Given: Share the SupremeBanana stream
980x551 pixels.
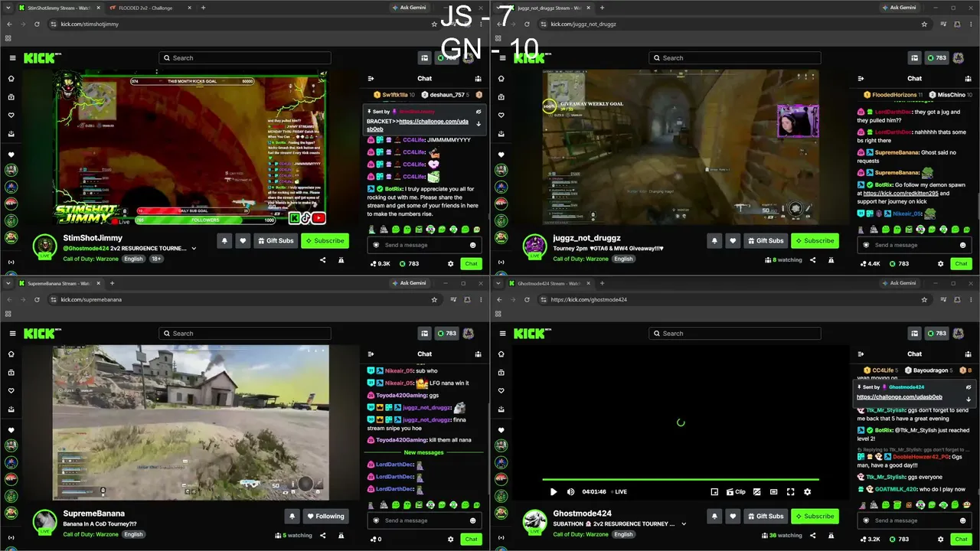Looking at the screenshot, I should (322, 536).
